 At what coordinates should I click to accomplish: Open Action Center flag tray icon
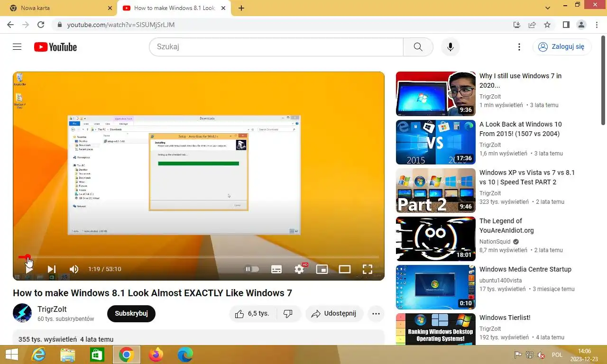point(518,355)
